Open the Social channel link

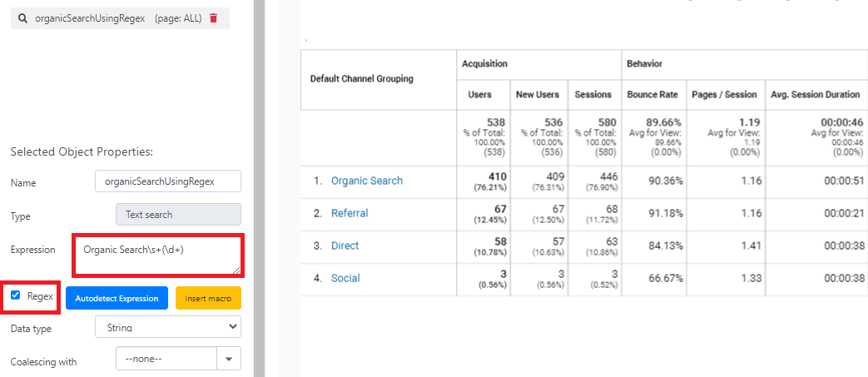(x=345, y=278)
